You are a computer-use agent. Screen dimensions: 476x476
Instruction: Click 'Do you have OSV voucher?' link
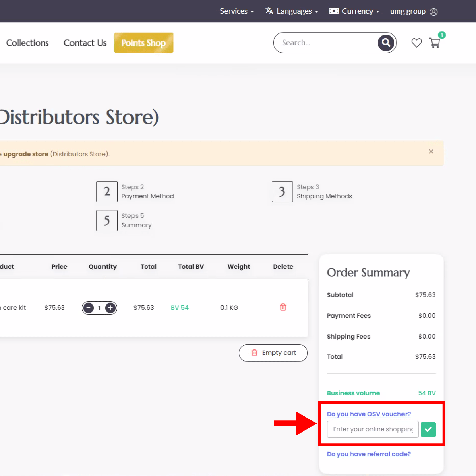pos(368,414)
